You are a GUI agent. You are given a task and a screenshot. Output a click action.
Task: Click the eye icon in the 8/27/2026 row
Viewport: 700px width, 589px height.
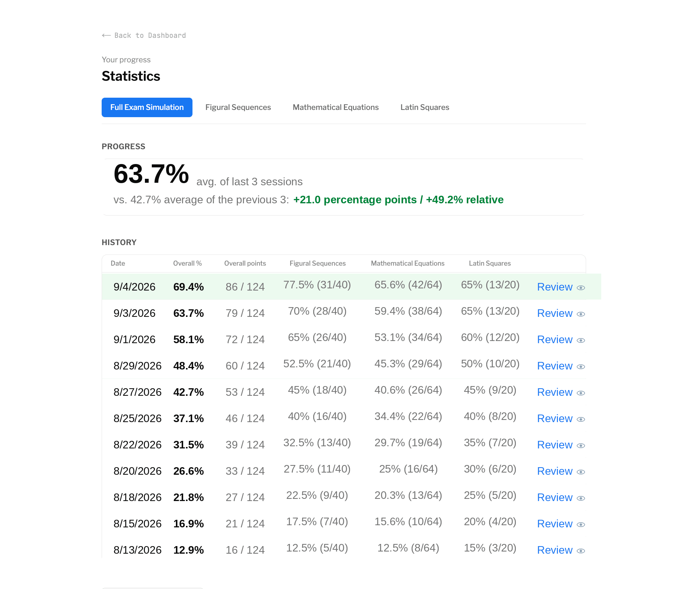click(581, 393)
